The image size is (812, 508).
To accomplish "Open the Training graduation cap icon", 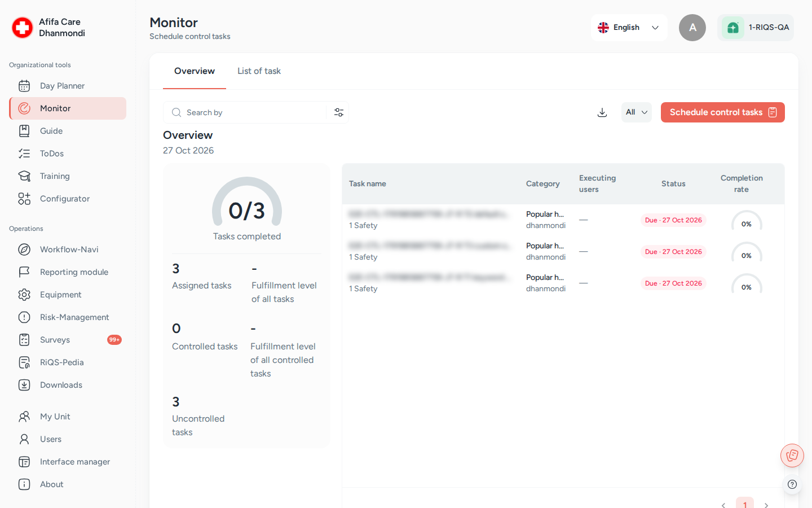I will 24,176.
